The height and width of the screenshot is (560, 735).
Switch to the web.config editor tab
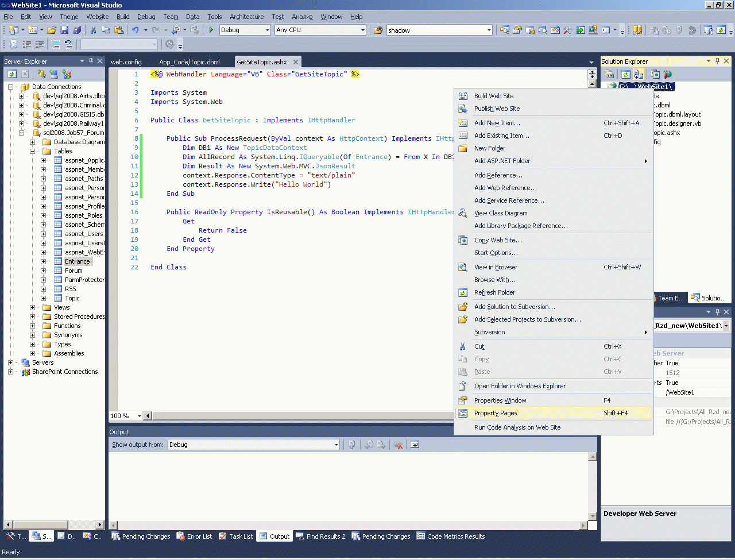point(126,62)
